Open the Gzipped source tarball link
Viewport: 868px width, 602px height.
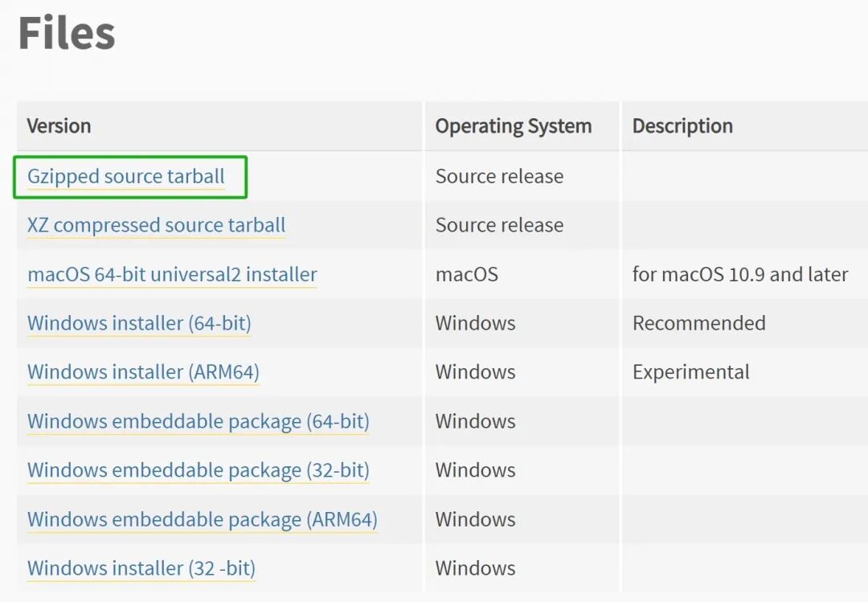pos(125,176)
